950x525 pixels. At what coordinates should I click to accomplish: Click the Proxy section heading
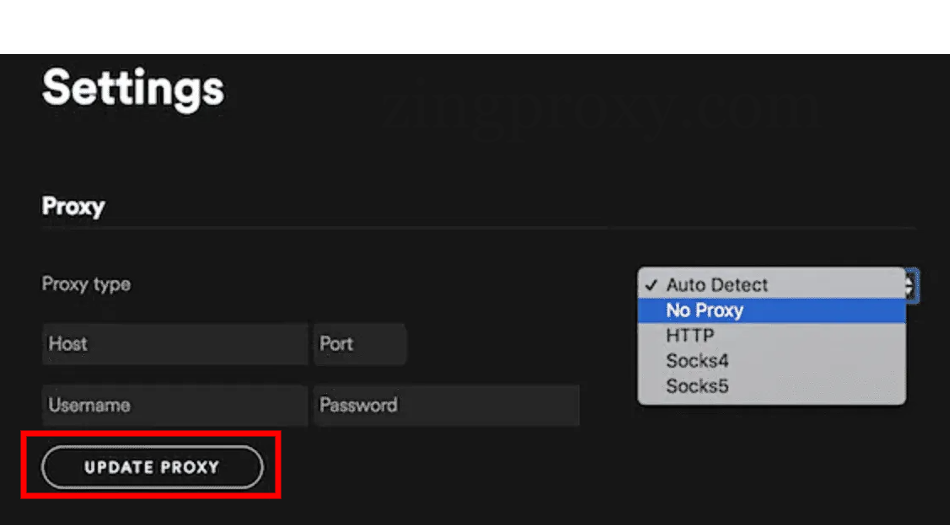73,207
